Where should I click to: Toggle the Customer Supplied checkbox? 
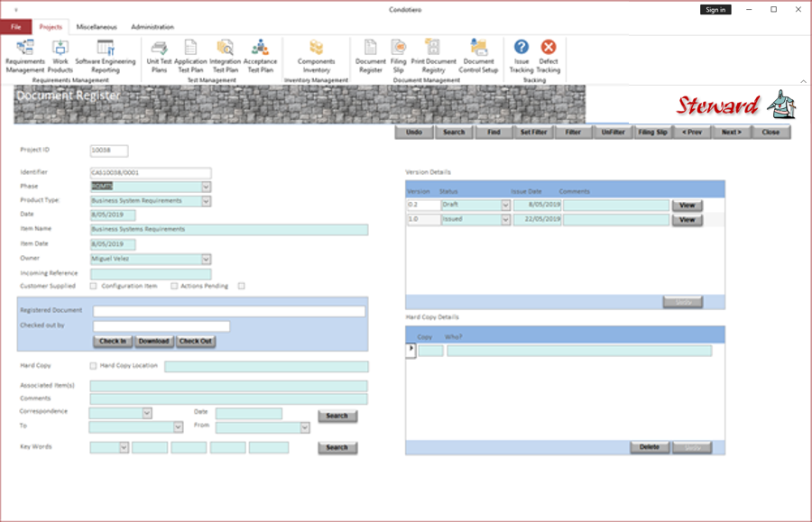tap(93, 286)
